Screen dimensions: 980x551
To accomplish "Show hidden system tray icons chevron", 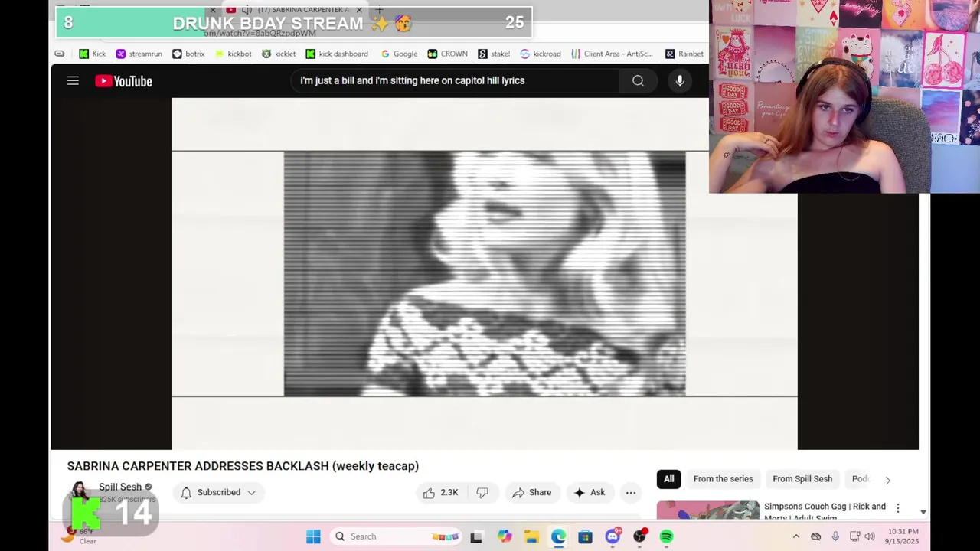I will coord(796,536).
